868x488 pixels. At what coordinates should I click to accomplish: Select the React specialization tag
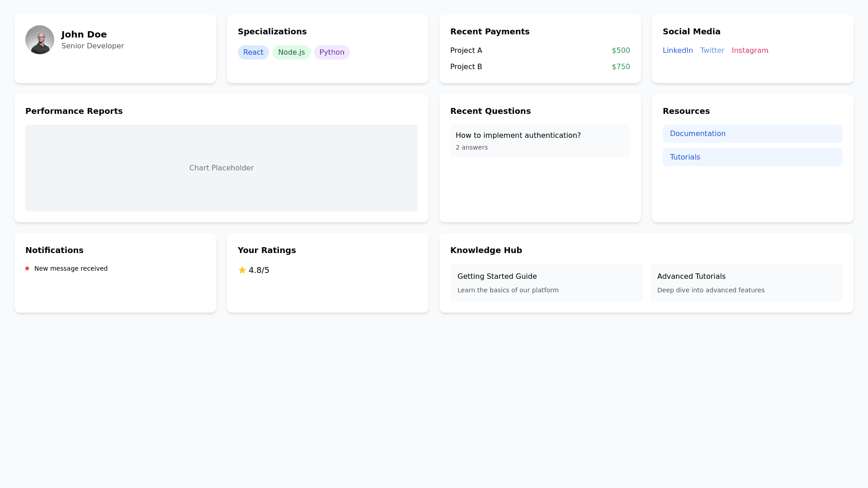(x=253, y=52)
